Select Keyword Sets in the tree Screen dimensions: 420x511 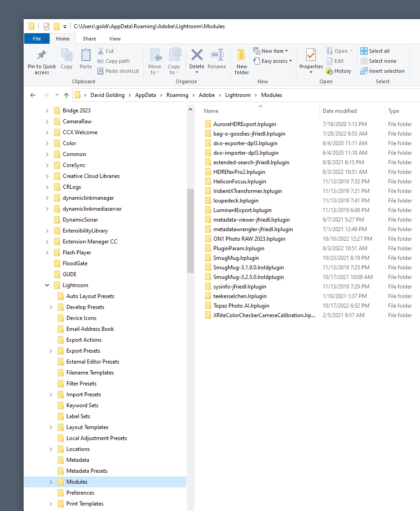click(x=82, y=405)
